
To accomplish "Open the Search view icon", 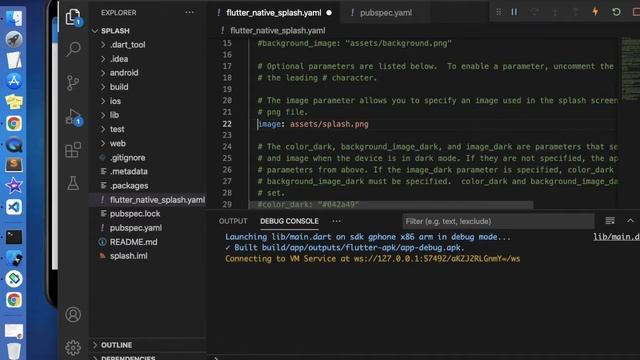I will click(x=73, y=49).
